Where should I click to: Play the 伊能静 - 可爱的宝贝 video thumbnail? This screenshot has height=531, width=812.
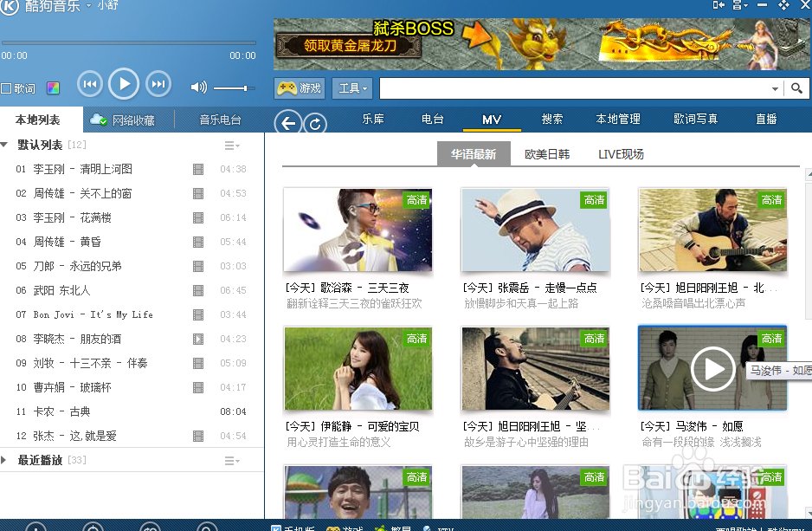(x=358, y=368)
